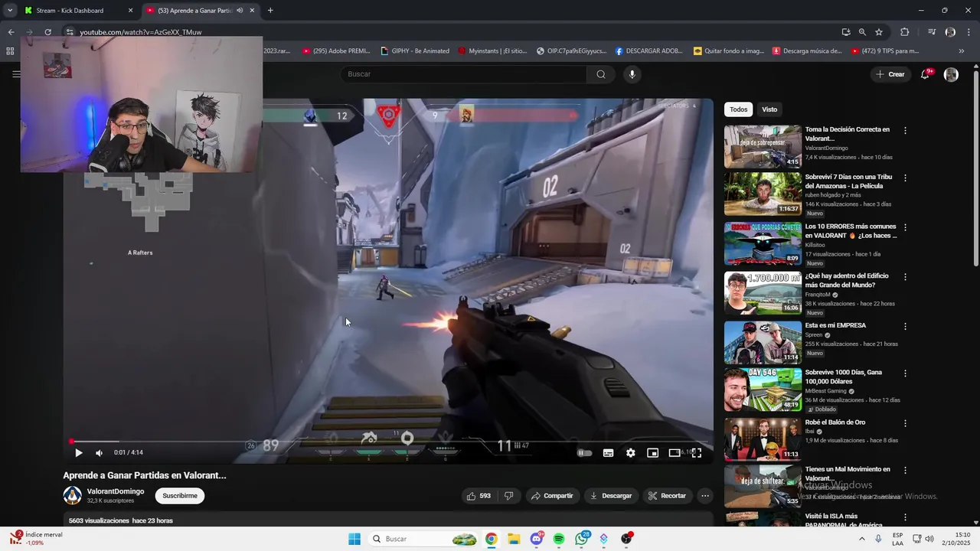The height and width of the screenshot is (551, 980).
Task: Open a new browser tab
Action: [270, 11]
